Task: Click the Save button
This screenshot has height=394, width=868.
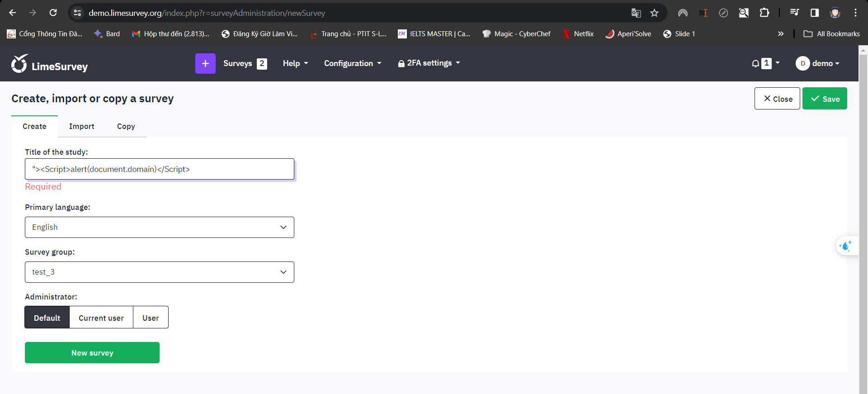Action: click(x=825, y=99)
